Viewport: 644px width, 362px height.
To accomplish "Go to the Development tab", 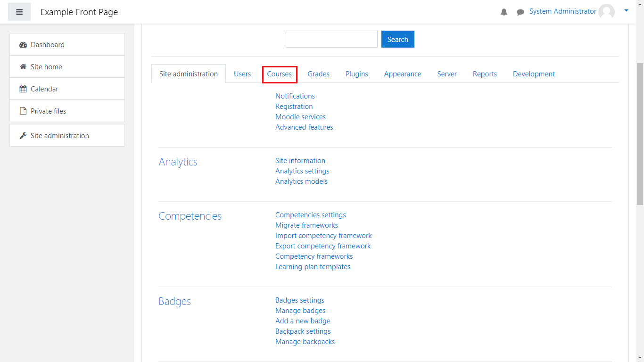I will (x=534, y=74).
